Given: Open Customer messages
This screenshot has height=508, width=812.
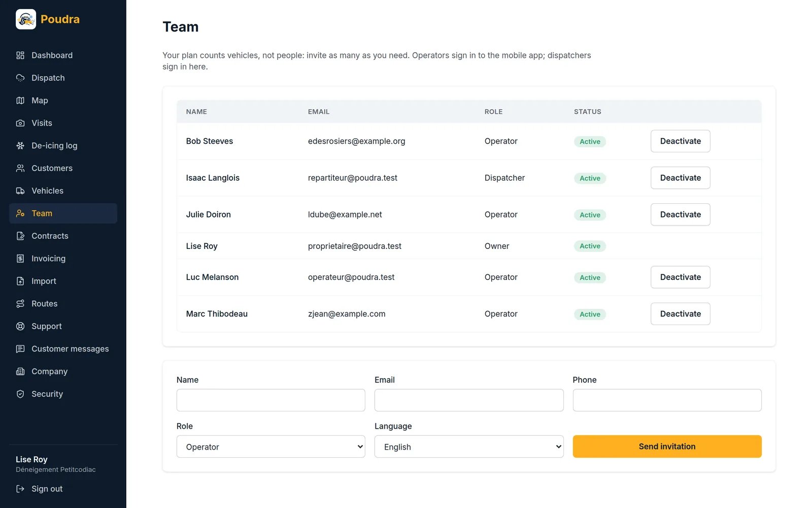Looking at the screenshot, I should pos(63,349).
